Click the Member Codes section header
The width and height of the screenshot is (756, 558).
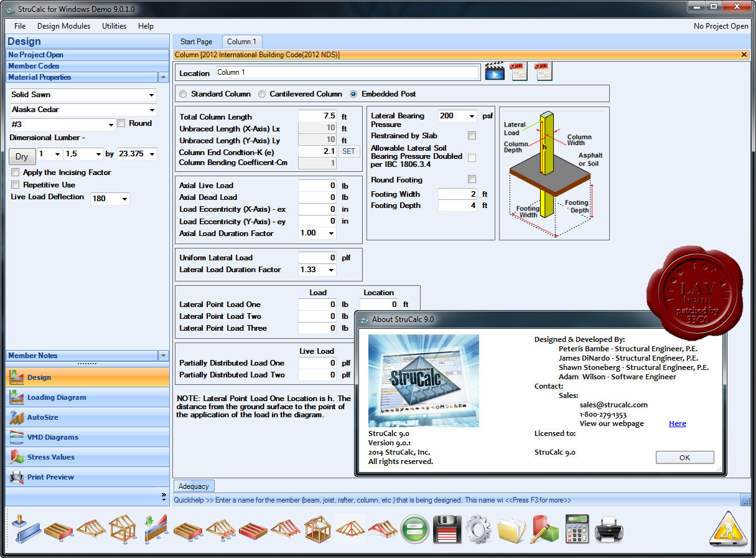[x=87, y=66]
